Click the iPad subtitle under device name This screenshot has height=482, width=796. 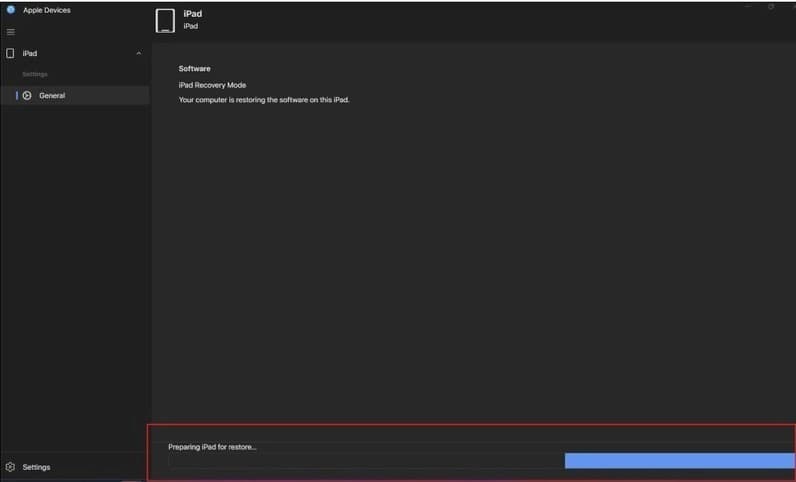pos(191,26)
